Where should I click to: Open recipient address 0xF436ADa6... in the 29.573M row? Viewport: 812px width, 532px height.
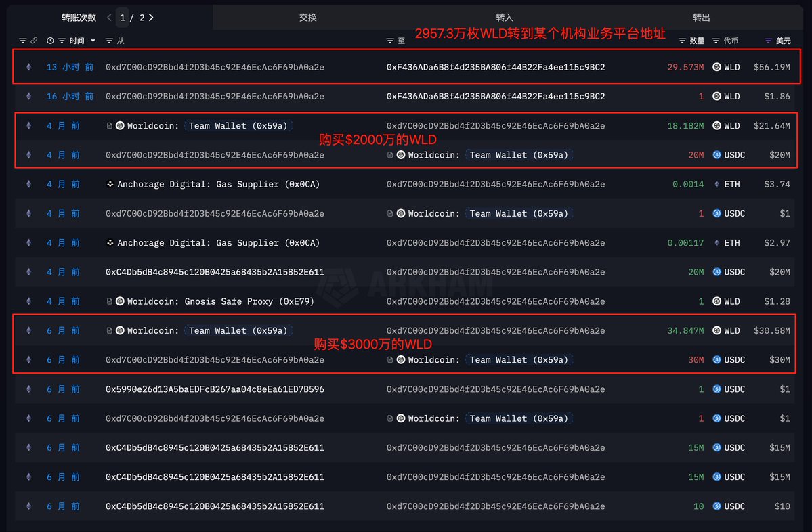pyautogui.click(x=496, y=67)
